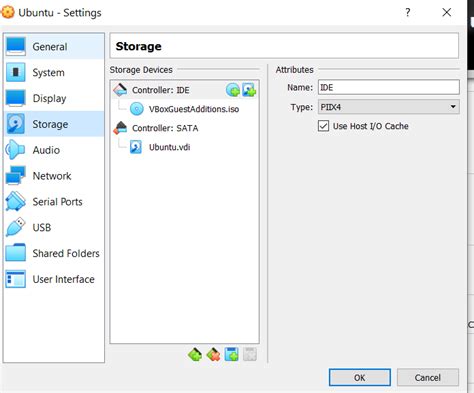Add storage attachment button below list

231,354
